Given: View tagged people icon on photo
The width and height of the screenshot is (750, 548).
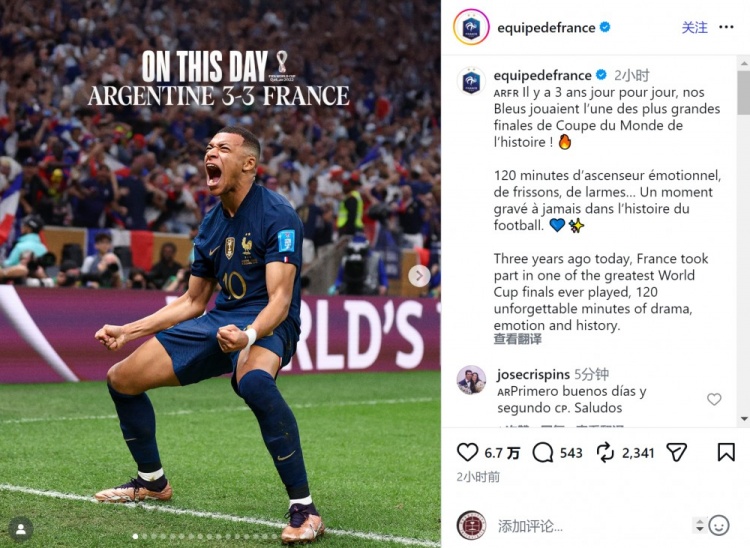Looking at the screenshot, I should coord(21,529).
